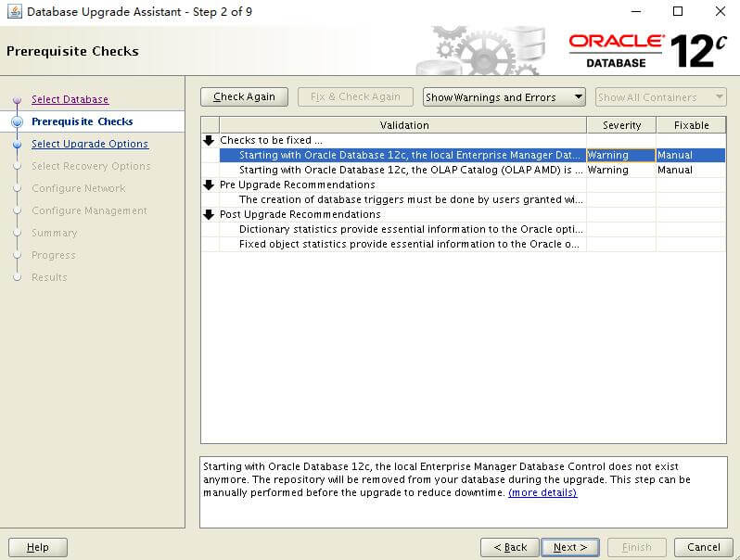This screenshot has height=560, width=740.
Task: Click the Fixable column header
Action: pos(691,125)
